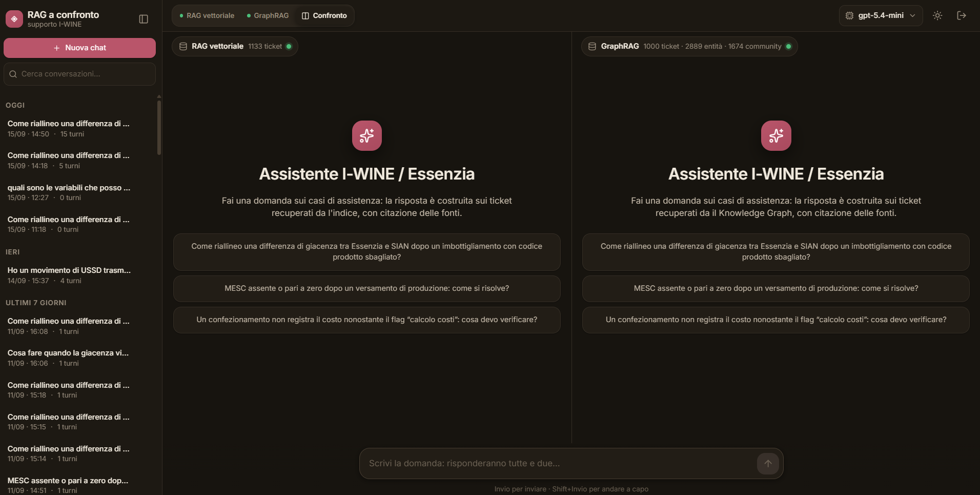Collapse the sidebar with the panel icon
Image resolution: width=980 pixels, height=495 pixels.
(x=144, y=19)
